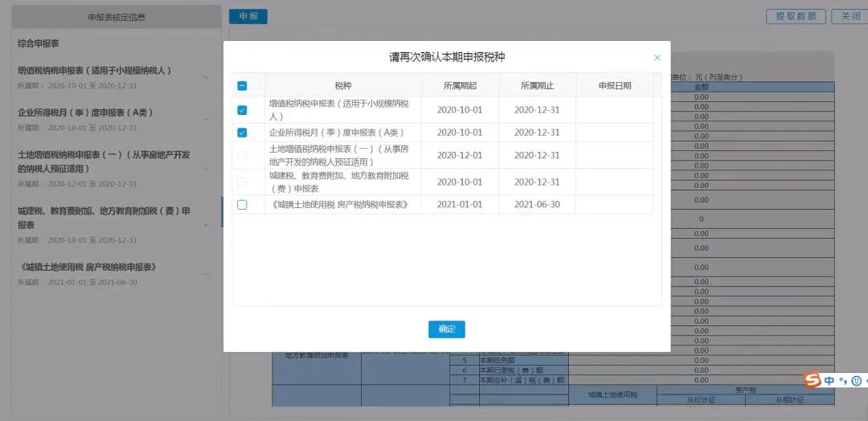Click the 提取数据 button
Screen dimensions: 868x421
[796, 17]
